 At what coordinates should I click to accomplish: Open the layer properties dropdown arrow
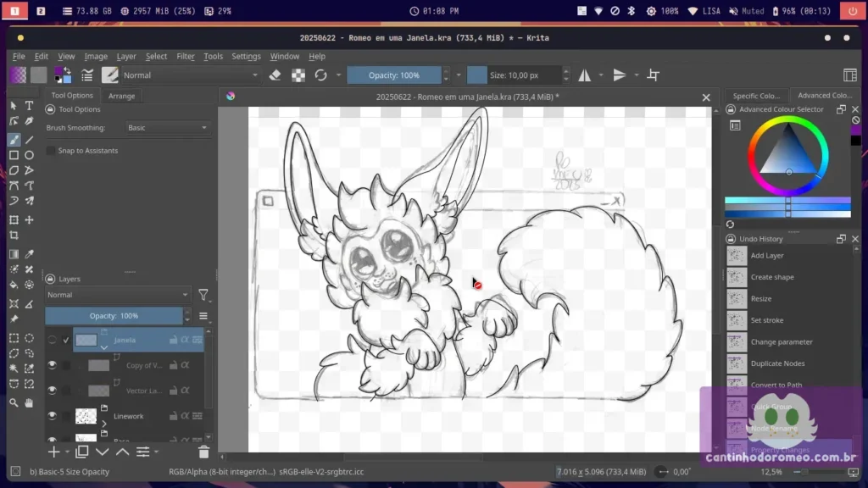[157, 452]
